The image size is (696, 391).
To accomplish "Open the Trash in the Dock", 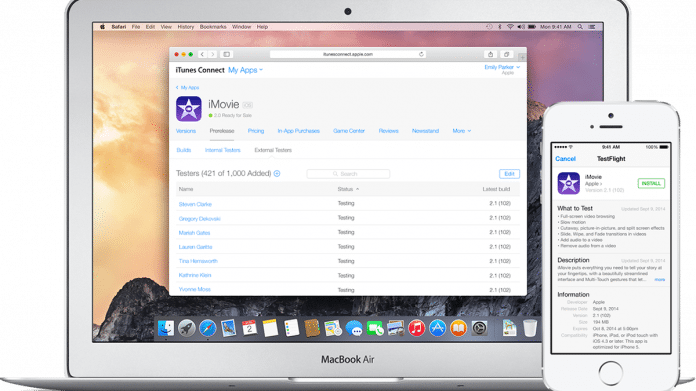I will 530,328.
